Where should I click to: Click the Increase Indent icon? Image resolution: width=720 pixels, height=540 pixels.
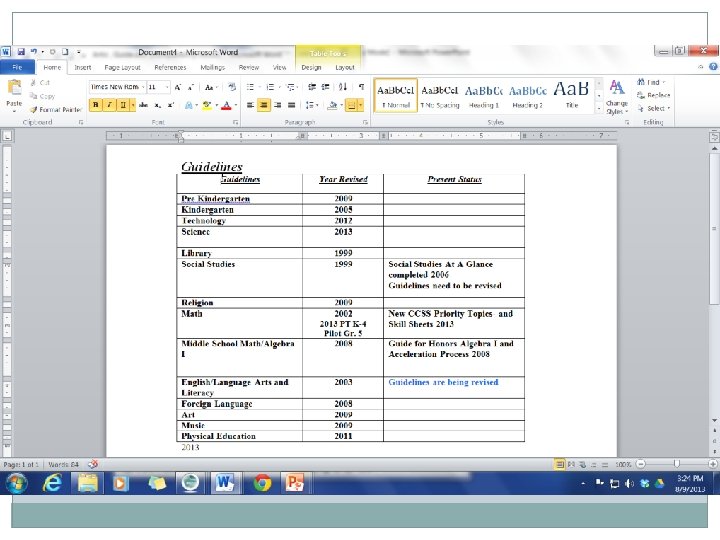point(326,87)
